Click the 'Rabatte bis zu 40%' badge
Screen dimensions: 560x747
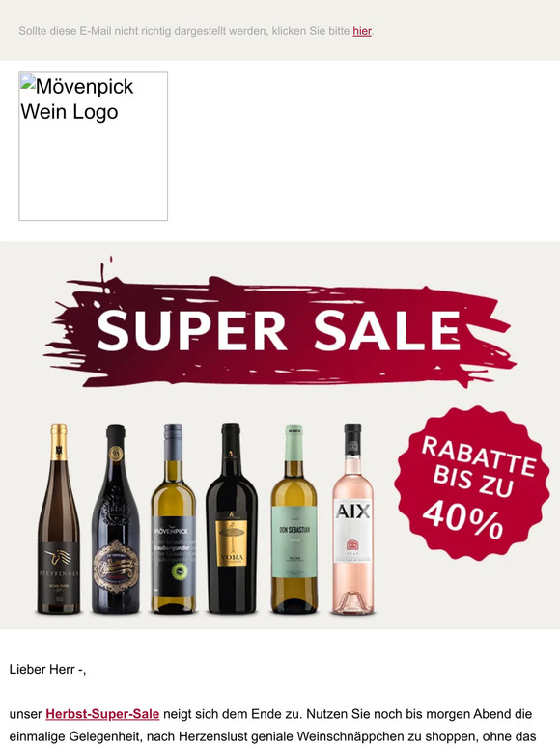pyautogui.click(x=472, y=483)
